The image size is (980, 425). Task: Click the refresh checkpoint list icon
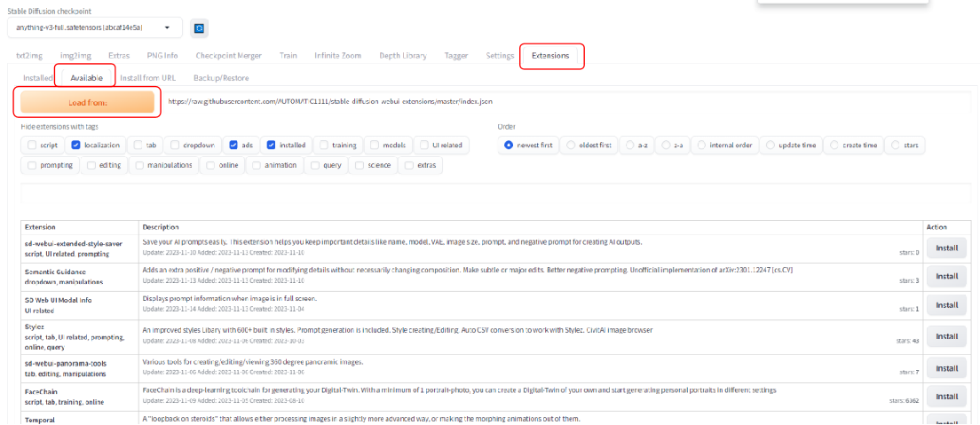[x=200, y=28]
